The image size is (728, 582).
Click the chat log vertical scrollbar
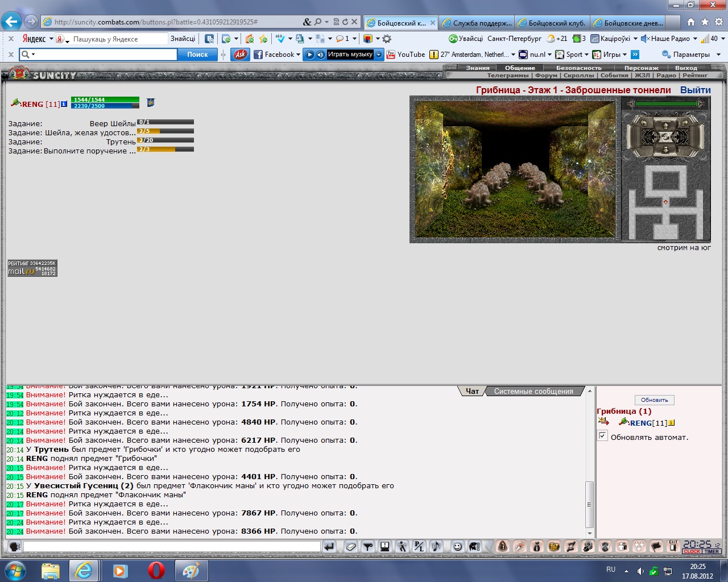[590, 462]
